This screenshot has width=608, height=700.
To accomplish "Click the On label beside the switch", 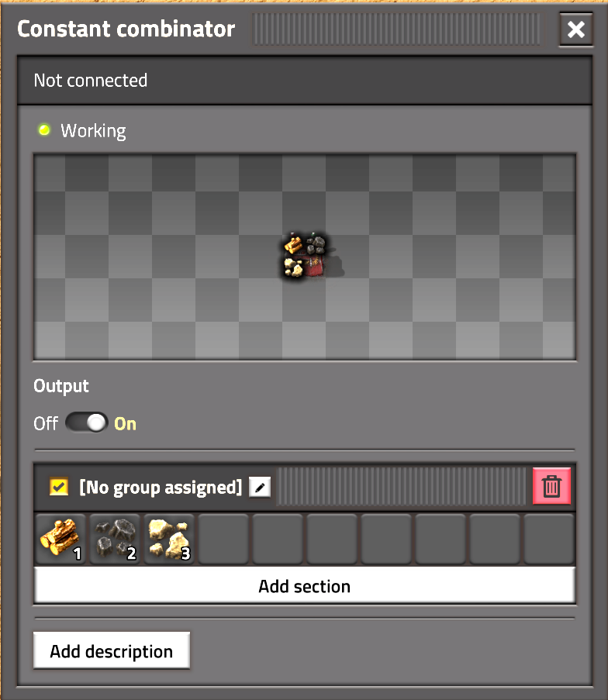I will pyautogui.click(x=125, y=424).
